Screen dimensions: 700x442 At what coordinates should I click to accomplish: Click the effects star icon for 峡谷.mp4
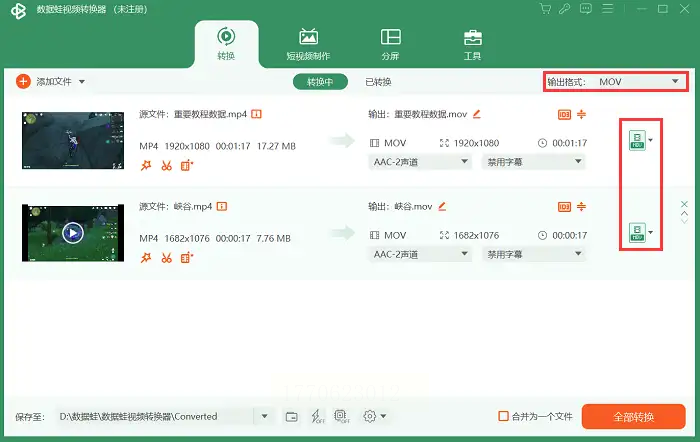click(x=146, y=258)
